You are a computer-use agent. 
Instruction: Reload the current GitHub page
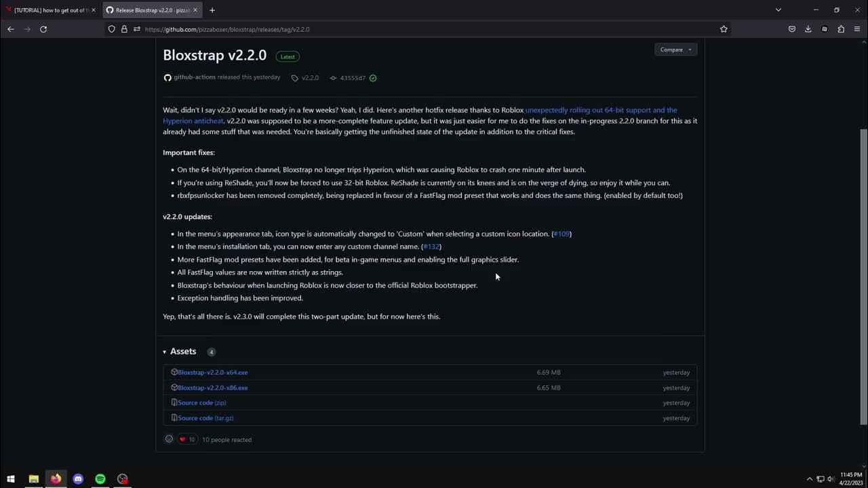43,29
